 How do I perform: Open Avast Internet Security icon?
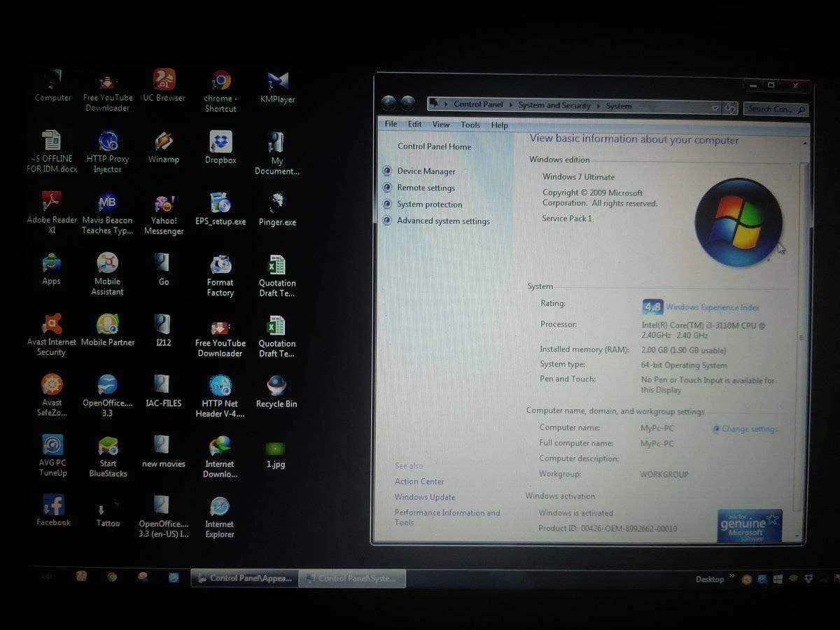[51, 335]
